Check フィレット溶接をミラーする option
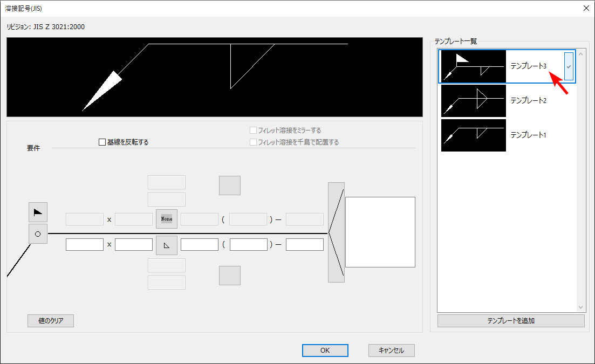Image resolution: width=595 pixels, height=364 pixels. [x=253, y=131]
